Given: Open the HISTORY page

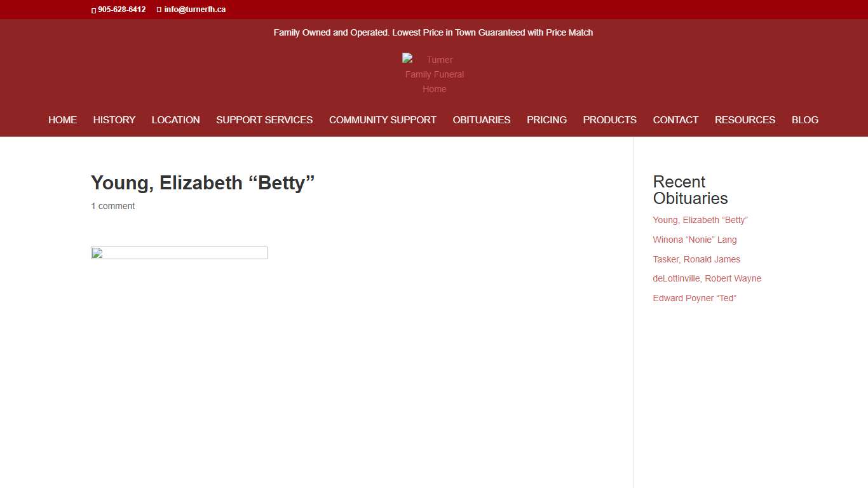Looking at the screenshot, I should click(x=114, y=119).
